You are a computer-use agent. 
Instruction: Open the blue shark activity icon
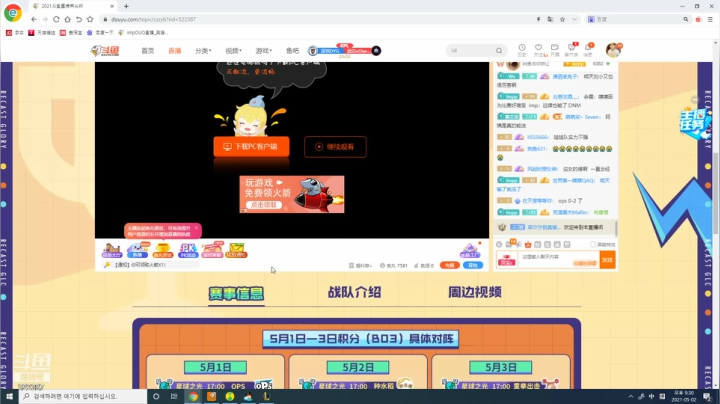[x=137, y=251]
